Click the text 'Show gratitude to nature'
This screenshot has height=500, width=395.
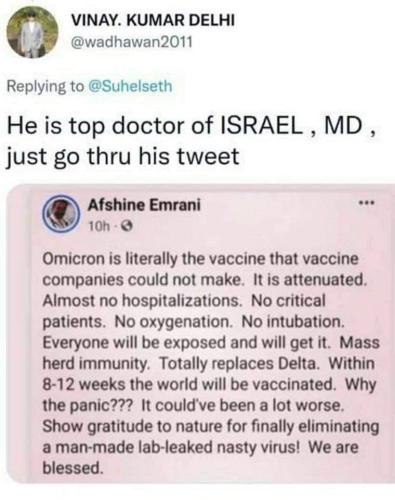point(130,426)
